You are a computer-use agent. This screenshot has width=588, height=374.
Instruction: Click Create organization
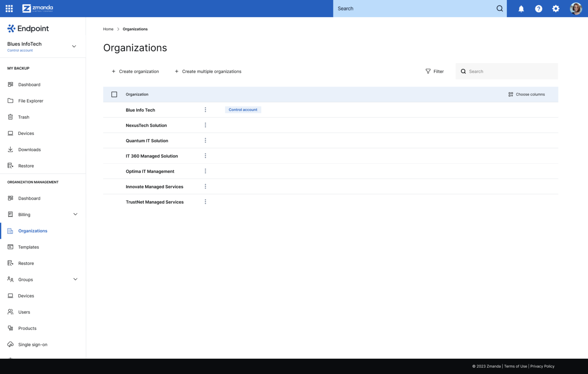(135, 71)
